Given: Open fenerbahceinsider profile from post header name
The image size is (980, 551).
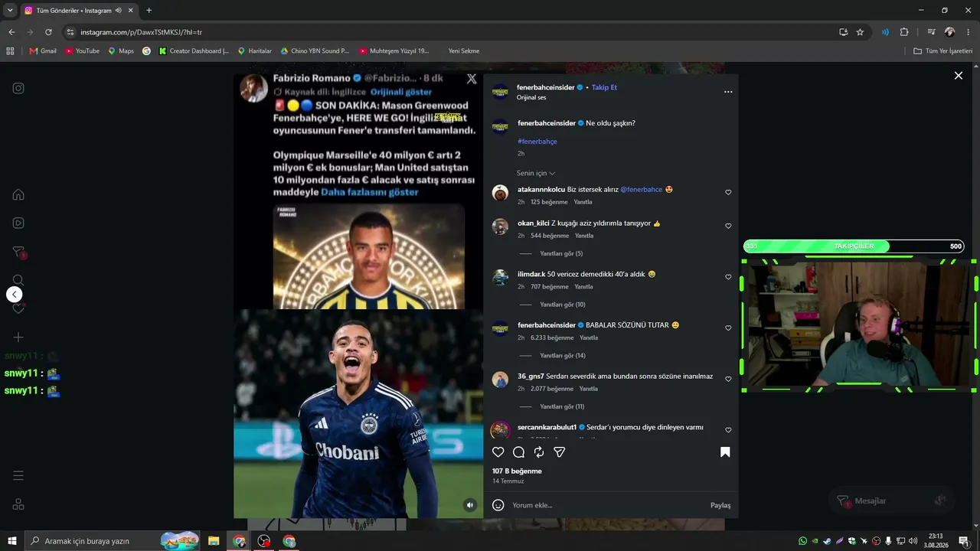Looking at the screenshot, I should pos(545,87).
